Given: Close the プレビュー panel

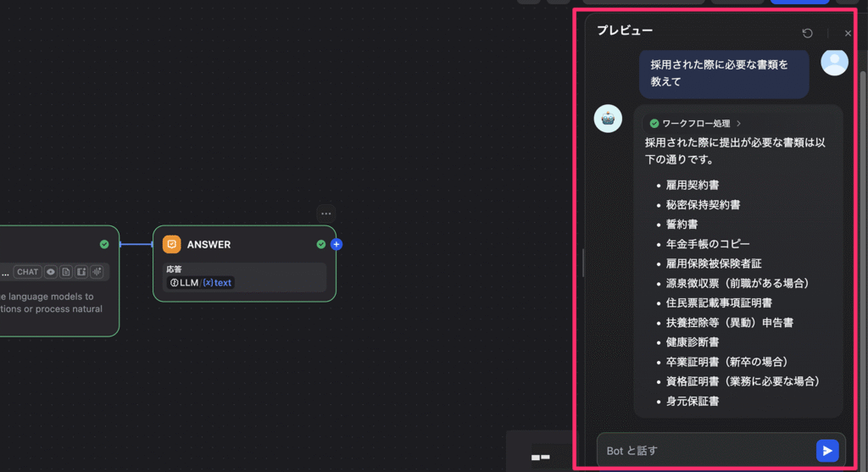Looking at the screenshot, I should pyautogui.click(x=848, y=33).
